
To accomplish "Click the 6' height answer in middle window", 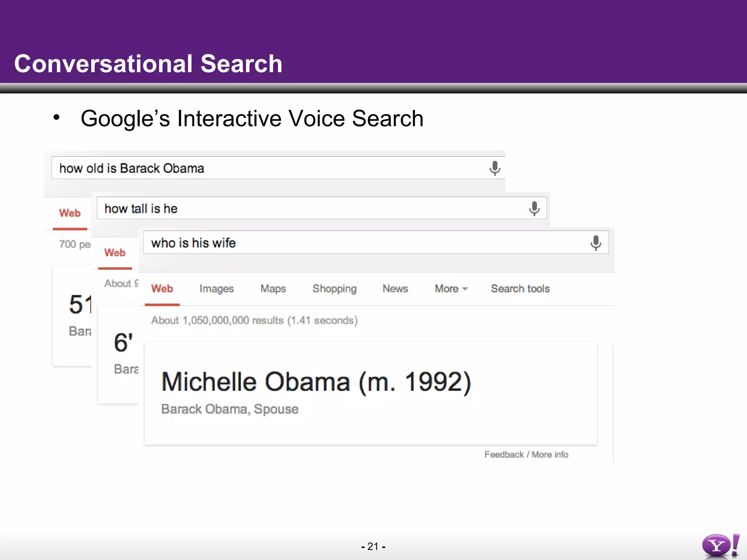I will [x=123, y=342].
